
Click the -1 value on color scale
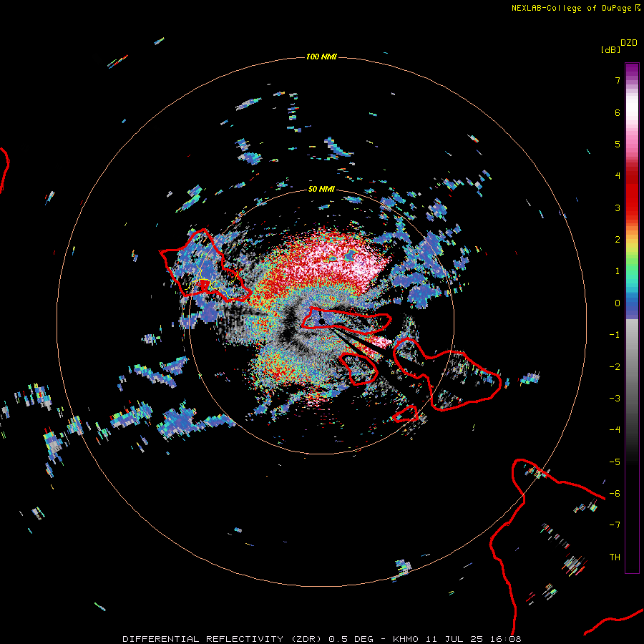coord(615,335)
